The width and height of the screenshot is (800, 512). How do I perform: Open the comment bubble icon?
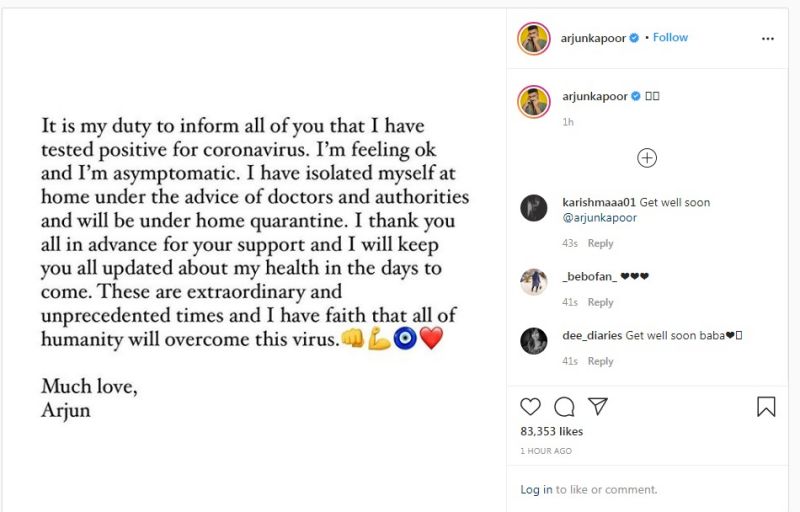(x=564, y=406)
